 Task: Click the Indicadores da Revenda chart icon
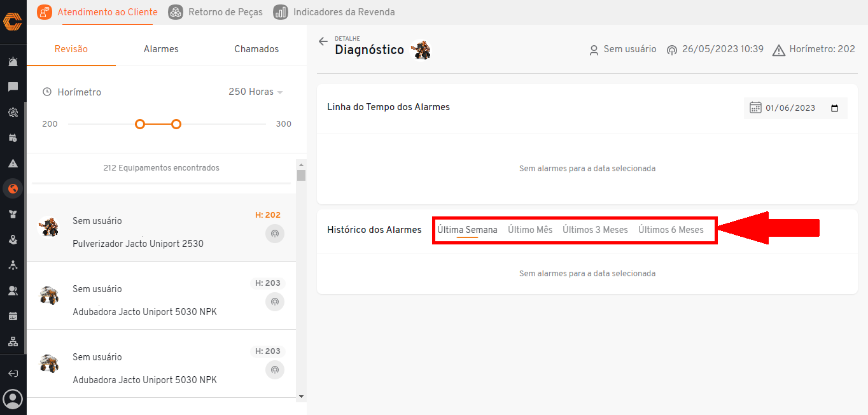point(281,12)
